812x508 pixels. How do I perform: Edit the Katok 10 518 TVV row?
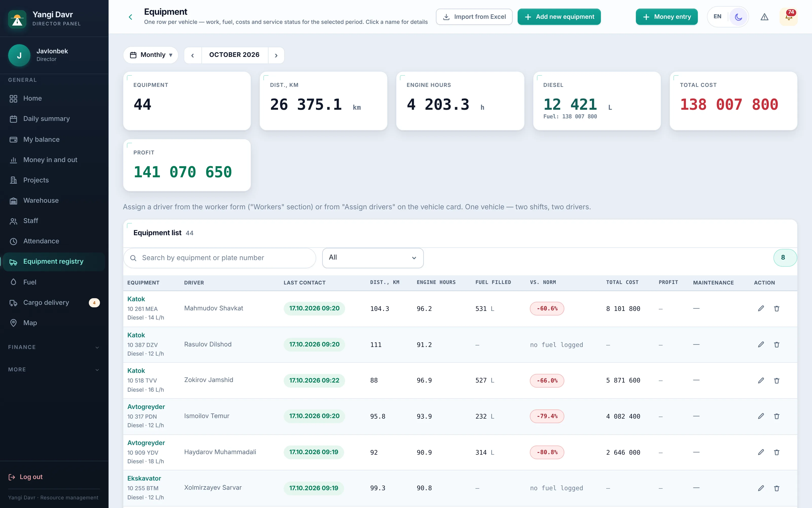coord(761,380)
